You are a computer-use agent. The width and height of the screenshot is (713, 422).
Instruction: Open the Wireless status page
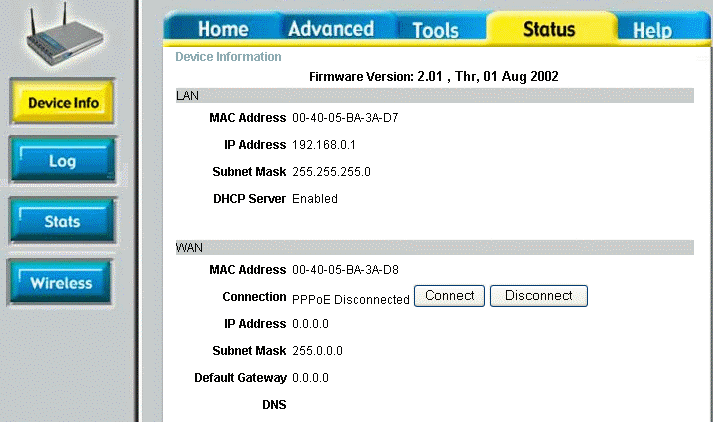point(62,283)
